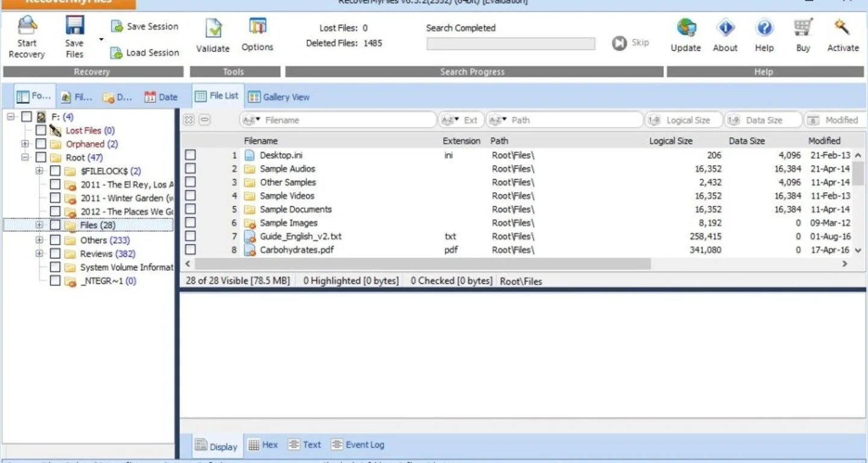Open the Save Files dropdown arrow
Screen dimensions: 868x463
[101, 40]
